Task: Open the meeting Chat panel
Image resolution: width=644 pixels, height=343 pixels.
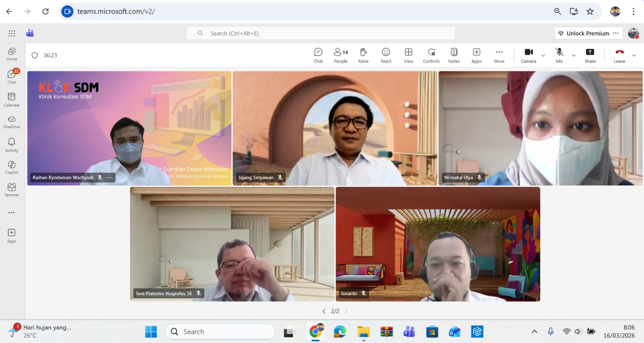Action: click(318, 55)
